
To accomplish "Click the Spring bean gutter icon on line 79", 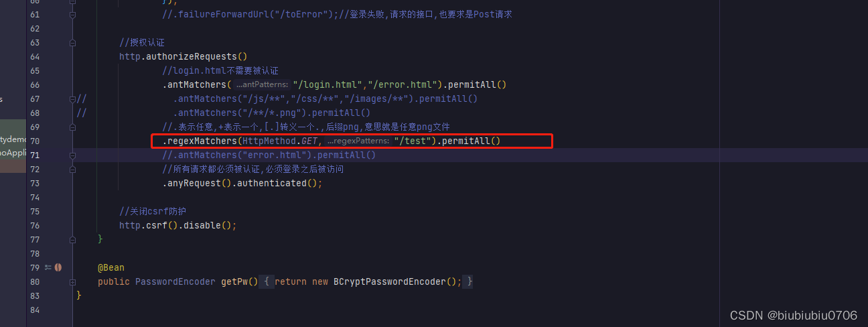I will [58, 267].
